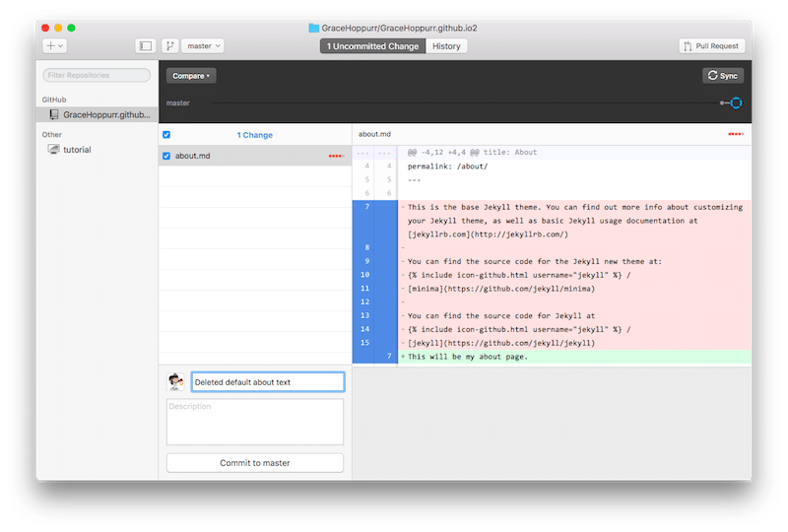Switch to the History tab
Viewport: 788px width, 532px height.
coord(446,46)
